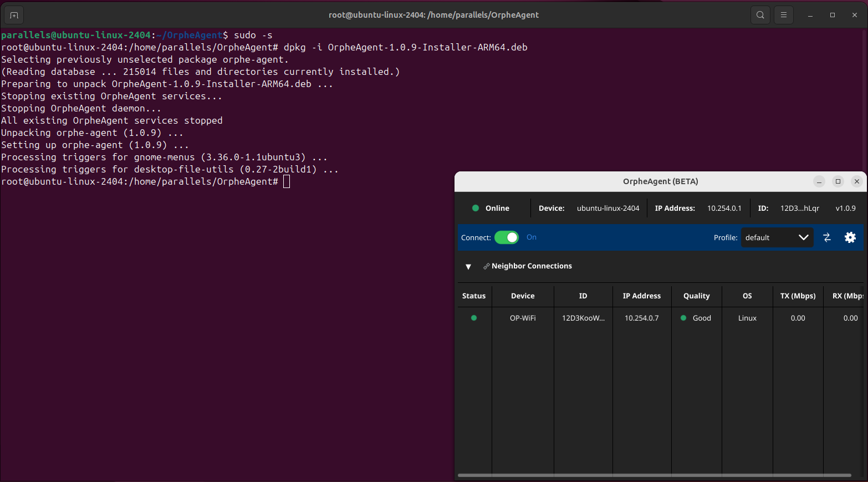Screen dimensions: 868x482
Task: Click the profile swap arrows icon
Action: click(x=826, y=237)
